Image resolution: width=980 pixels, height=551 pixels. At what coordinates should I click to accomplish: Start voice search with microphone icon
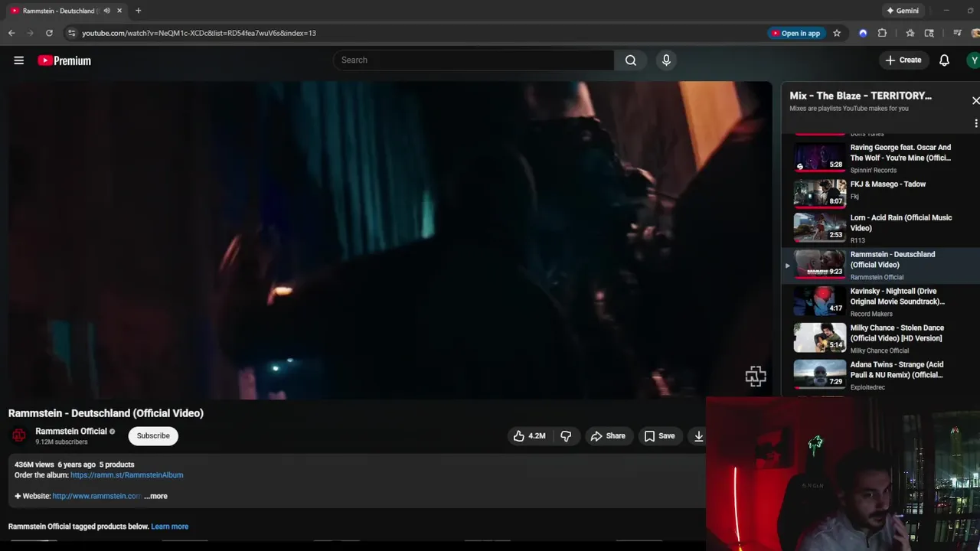click(x=666, y=60)
